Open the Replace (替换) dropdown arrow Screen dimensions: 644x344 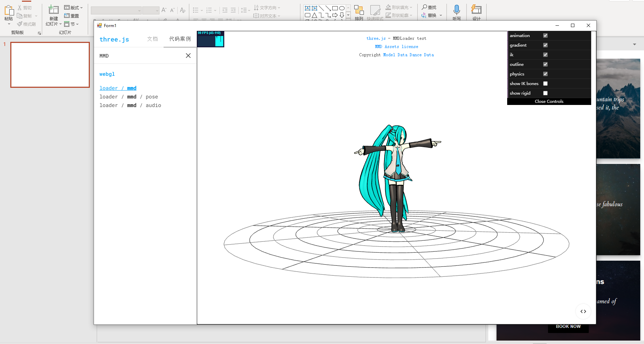(x=441, y=15)
